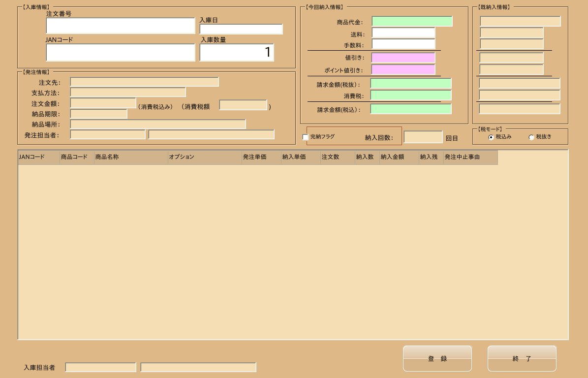The image size is (588, 378).
Task: Click the 注文金額 field
Action: (x=103, y=103)
